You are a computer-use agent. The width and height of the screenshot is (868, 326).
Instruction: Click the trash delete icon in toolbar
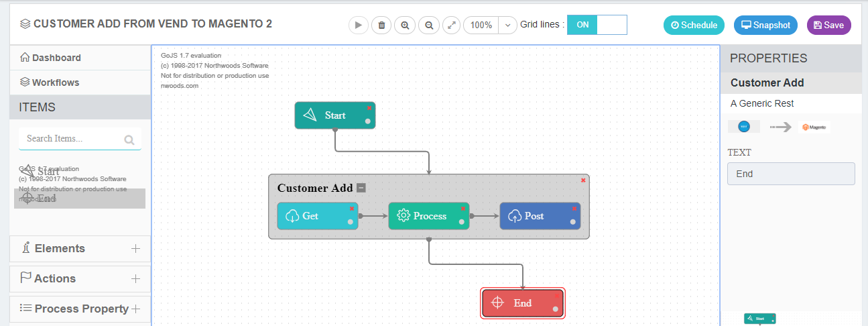click(x=382, y=25)
